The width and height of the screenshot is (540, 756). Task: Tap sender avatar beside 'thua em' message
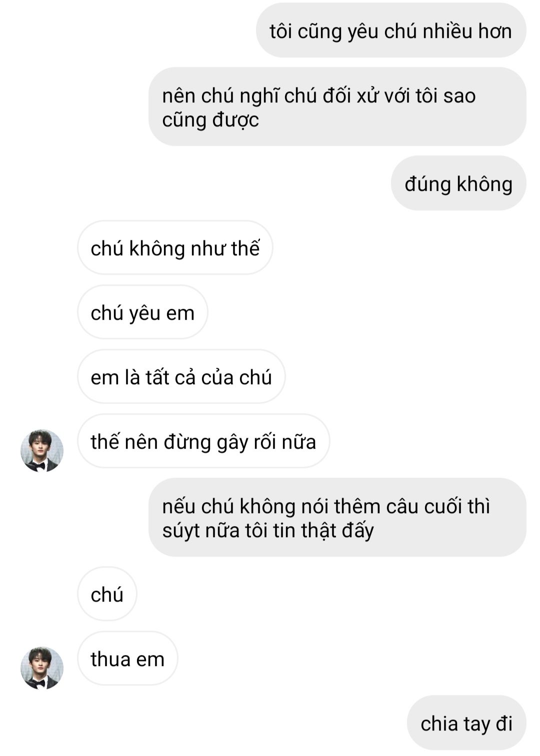click(42, 668)
